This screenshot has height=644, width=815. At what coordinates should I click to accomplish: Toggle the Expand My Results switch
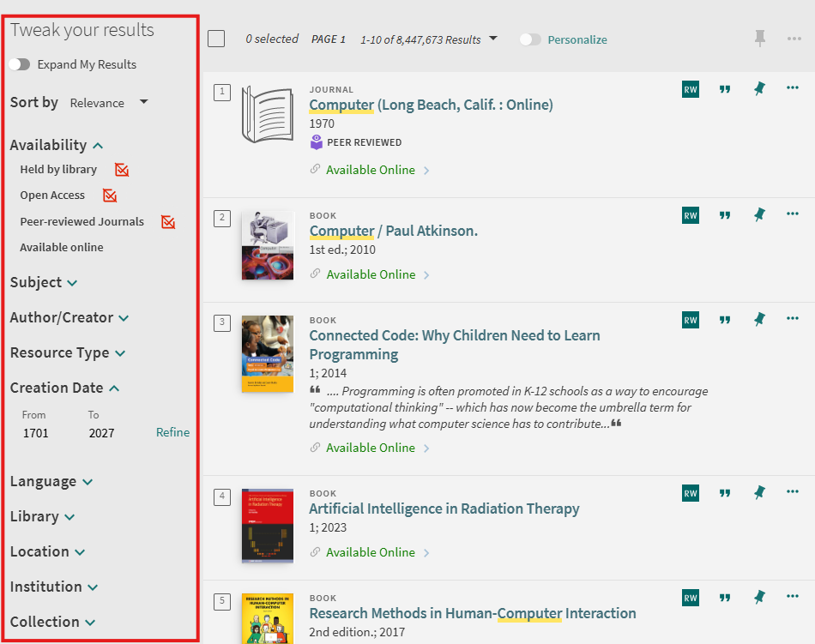click(20, 64)
